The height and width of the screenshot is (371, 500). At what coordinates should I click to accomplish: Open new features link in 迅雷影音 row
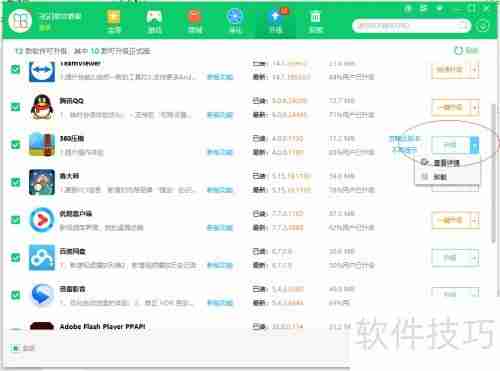tap(220, 303)
